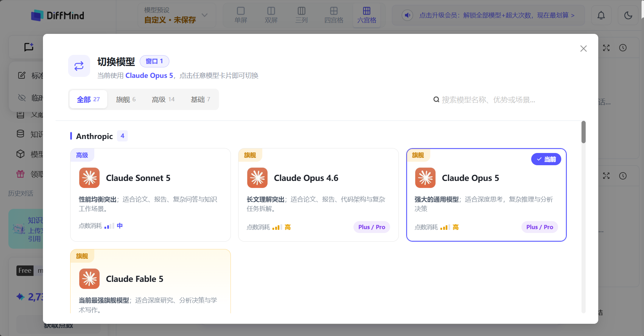The height and width of the screenshot is (336, 644).
Task: Click the 高级 tag on Claude Sonnet 5
Action: pyautogui.click(x=82, y=155)
